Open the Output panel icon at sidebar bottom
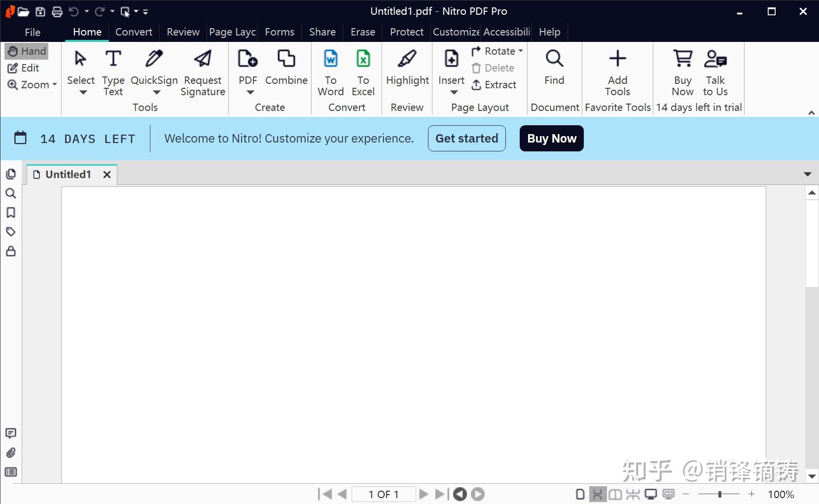Viewport: 819px width, 504px height. coord(11,472)
